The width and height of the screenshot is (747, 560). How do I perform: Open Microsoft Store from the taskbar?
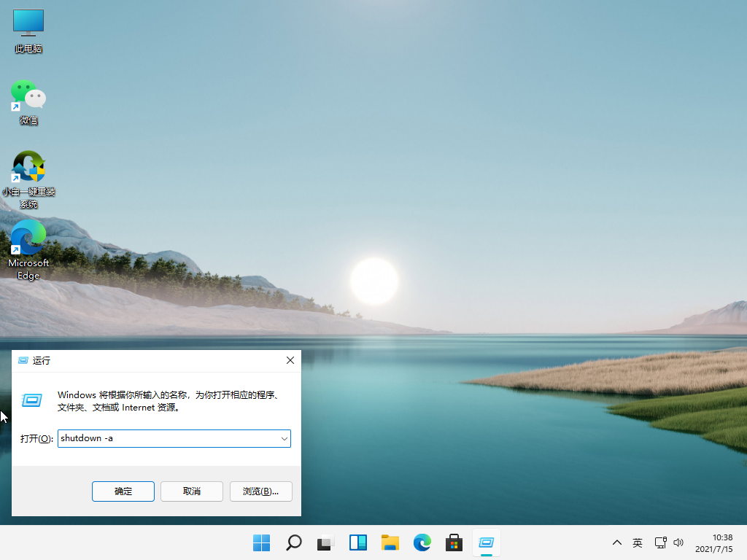click(454, 542)
